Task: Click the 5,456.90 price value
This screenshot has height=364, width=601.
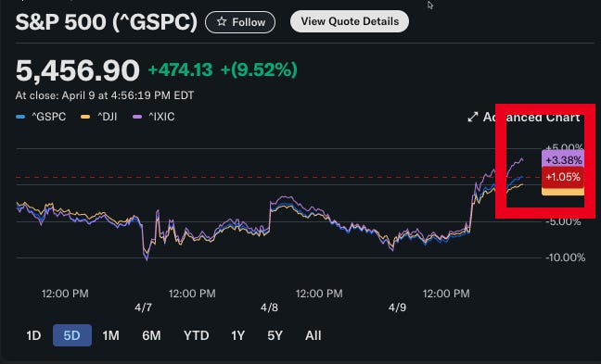Action: point(77,70)
